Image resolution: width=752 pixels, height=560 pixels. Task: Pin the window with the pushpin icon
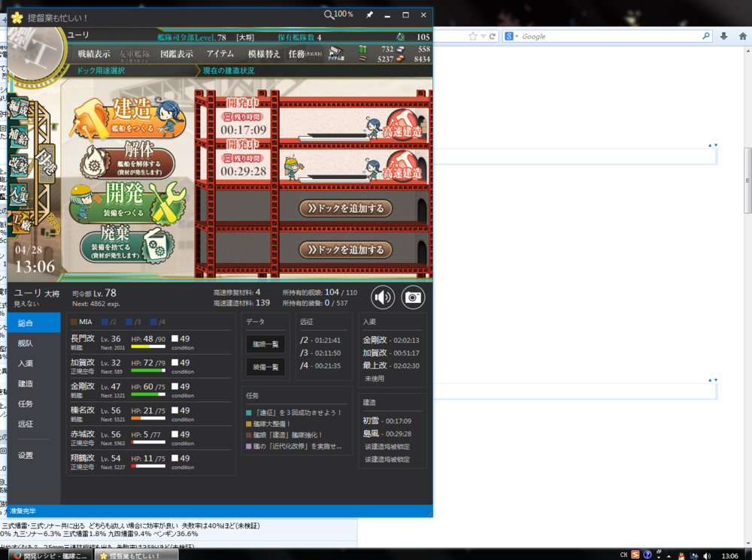369,15
